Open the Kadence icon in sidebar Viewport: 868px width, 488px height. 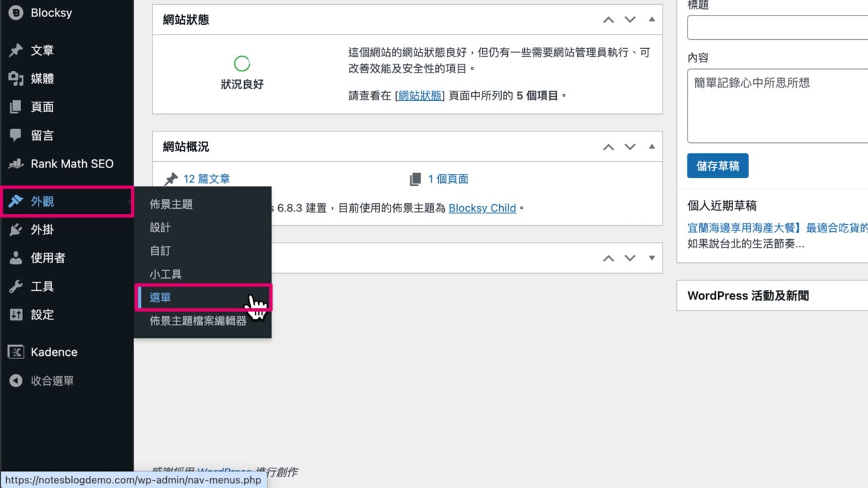click(x=16, y=352)
